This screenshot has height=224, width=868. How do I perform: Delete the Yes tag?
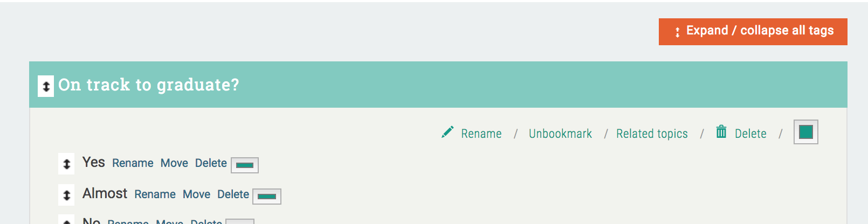(x=211, y=163)
